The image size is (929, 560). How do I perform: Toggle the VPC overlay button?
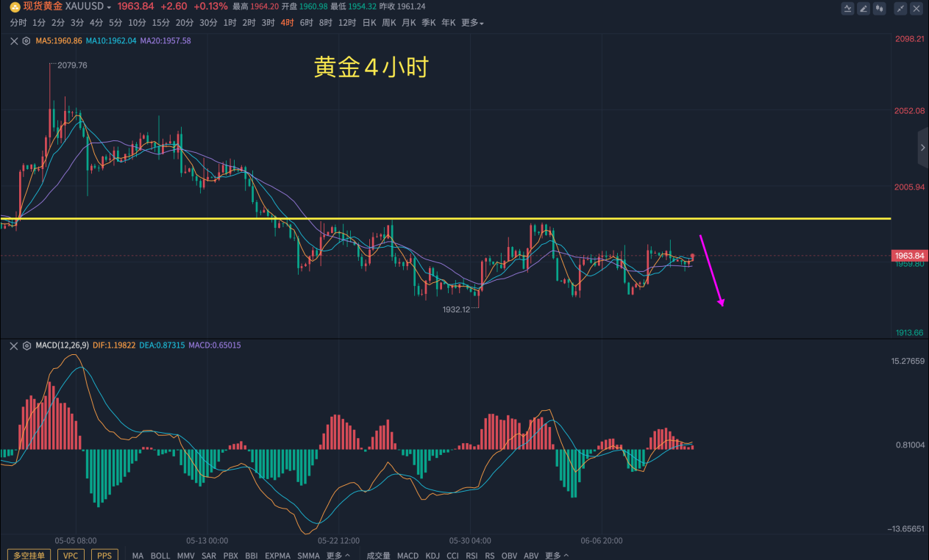pyautogui.click(x=70, y=555)
